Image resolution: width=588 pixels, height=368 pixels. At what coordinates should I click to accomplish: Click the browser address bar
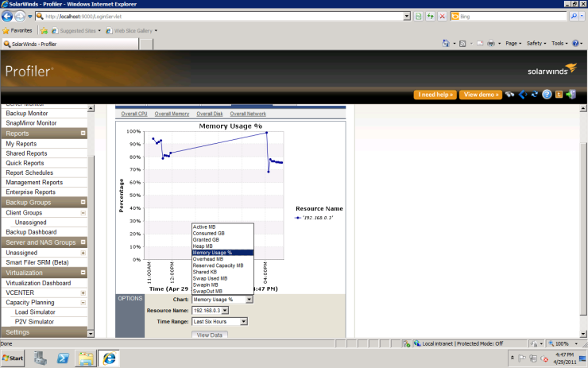coord(223,16)
